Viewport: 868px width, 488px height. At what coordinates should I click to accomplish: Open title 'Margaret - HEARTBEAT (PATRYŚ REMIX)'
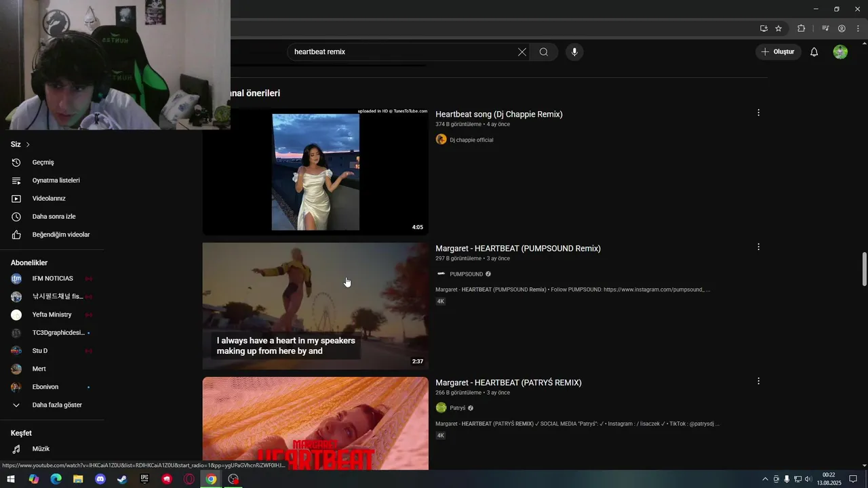(509, 382)
